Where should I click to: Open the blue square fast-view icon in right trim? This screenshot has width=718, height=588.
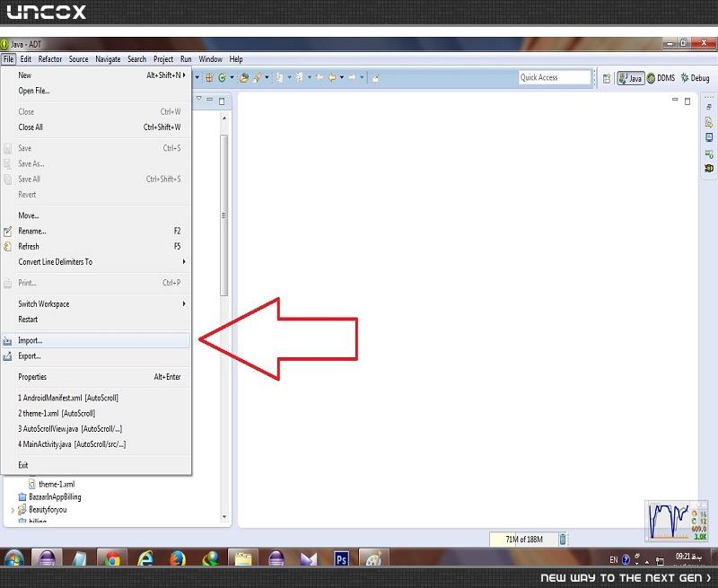[x=709, y=137]
